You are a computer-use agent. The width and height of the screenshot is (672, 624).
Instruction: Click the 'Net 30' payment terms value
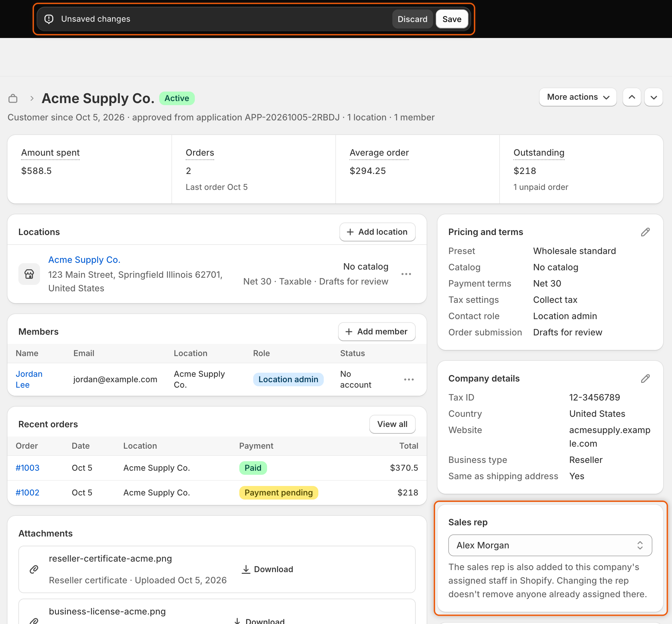[547, 284]
